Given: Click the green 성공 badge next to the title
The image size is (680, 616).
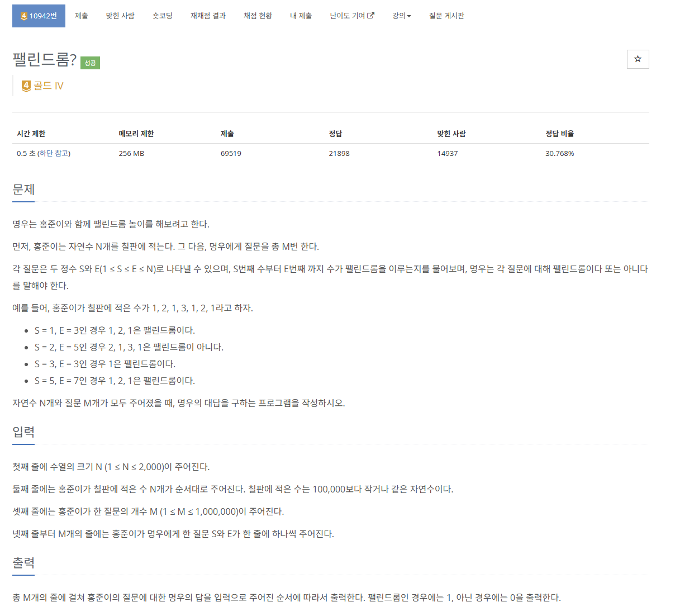Looking at the screenshot, I should (x=89, y=63).
